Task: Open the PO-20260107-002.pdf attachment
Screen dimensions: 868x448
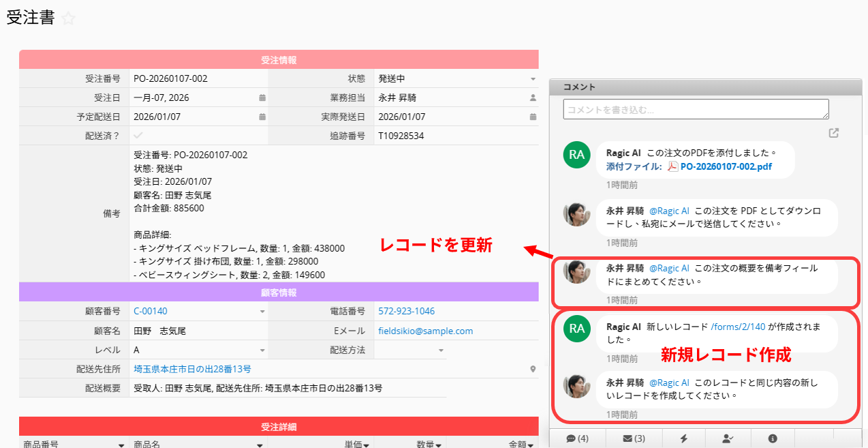Action: (726, 166)
